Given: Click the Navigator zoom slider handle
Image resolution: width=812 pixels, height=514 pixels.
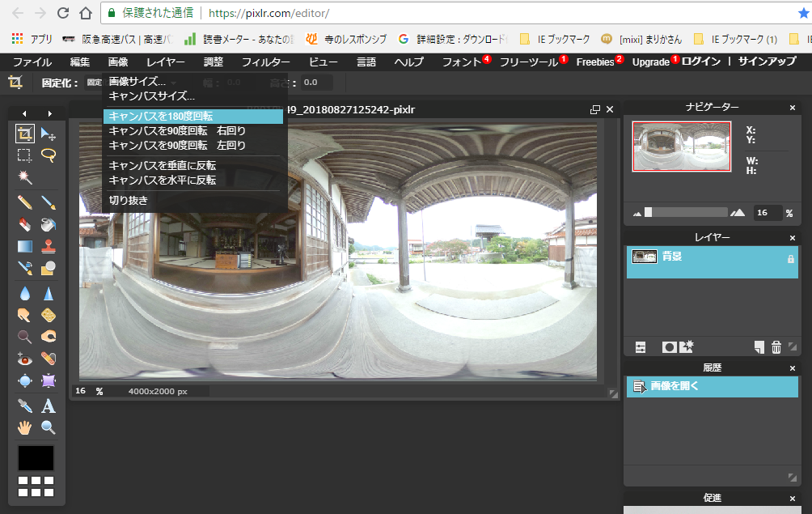Looking at the screenshot, I should click(x=648, y=212).
